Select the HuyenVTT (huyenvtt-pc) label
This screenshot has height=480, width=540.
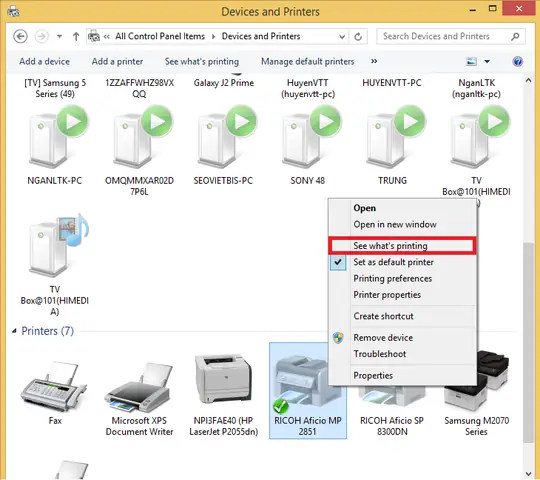pos(308,88)
